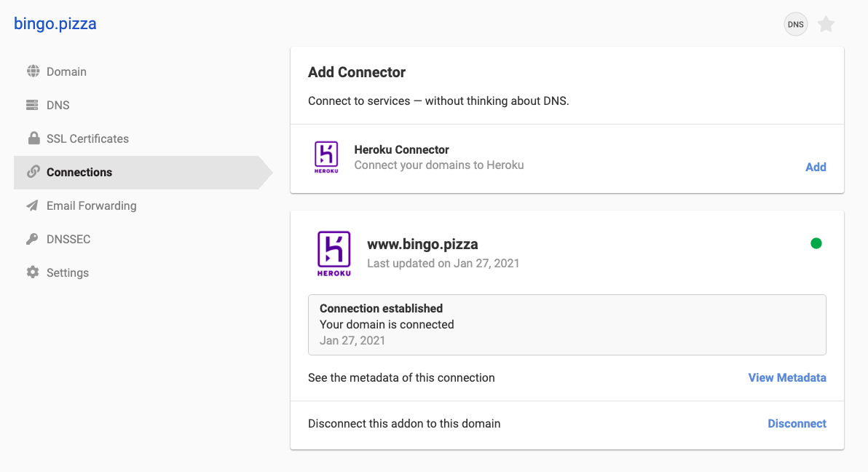The image size is (868, 472).
Task: Click the Connection established status box
Action: coord(567,323)
